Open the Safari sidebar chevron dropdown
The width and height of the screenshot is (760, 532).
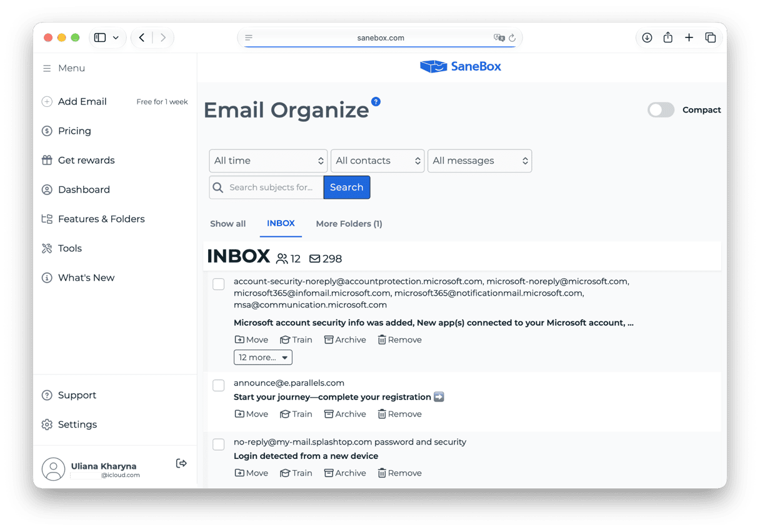pos(116,38)
